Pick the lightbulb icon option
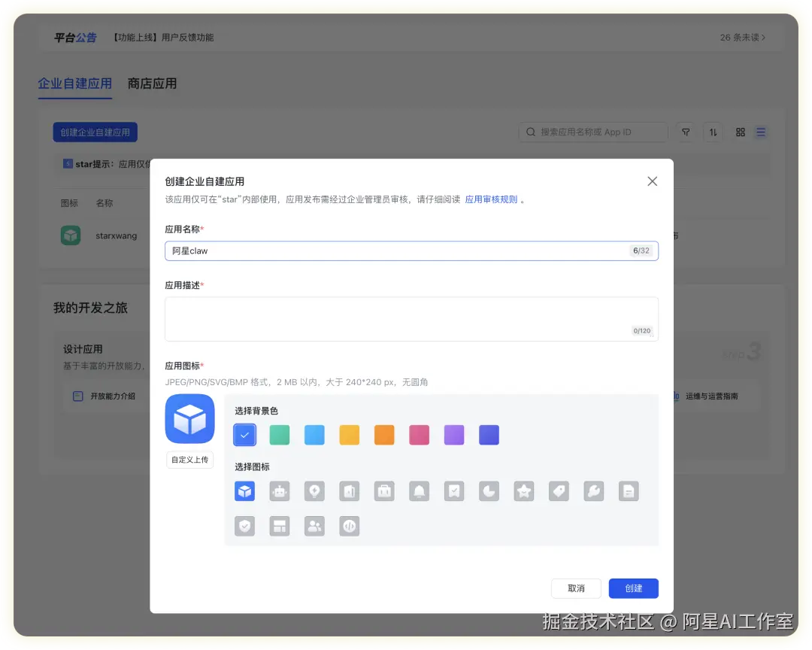 point(314,491)
